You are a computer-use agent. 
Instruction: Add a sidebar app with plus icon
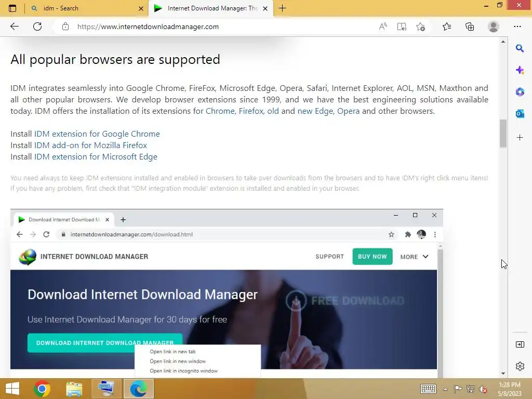point(520,137)
